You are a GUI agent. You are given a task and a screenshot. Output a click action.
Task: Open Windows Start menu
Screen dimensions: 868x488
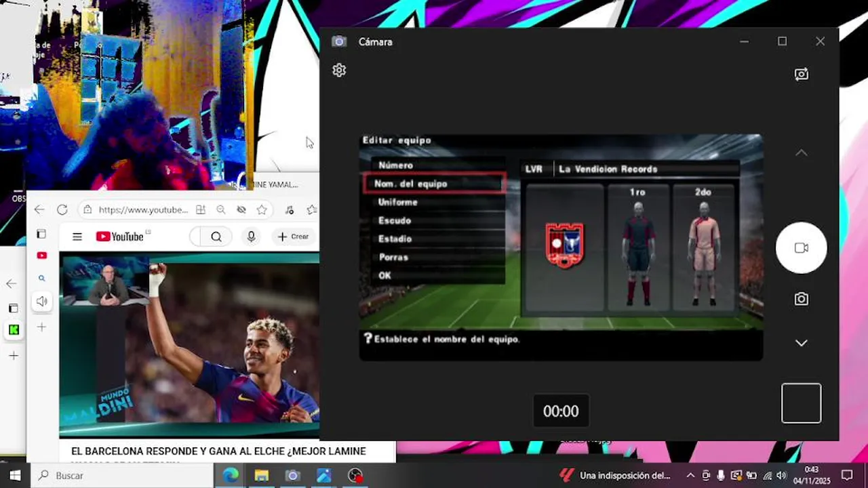[x=15, y=476]
